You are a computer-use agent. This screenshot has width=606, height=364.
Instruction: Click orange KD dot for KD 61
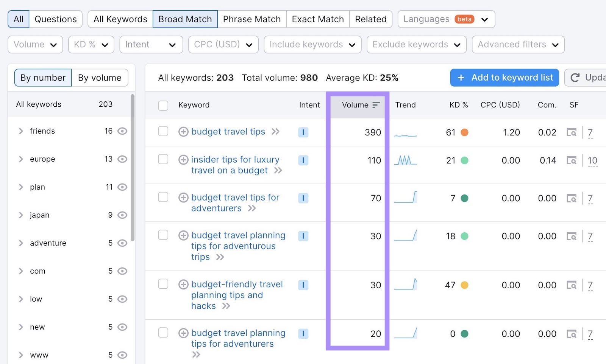click(464, 132)
